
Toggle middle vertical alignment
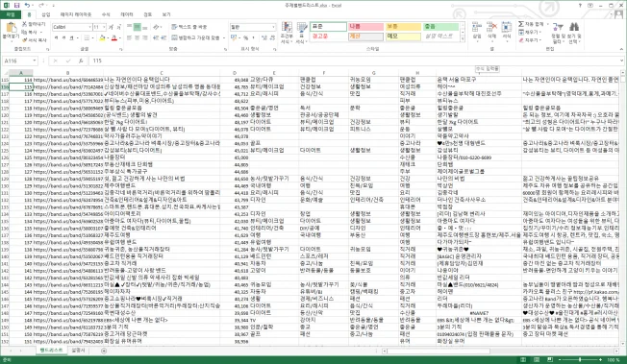click(x=138, y=27)
